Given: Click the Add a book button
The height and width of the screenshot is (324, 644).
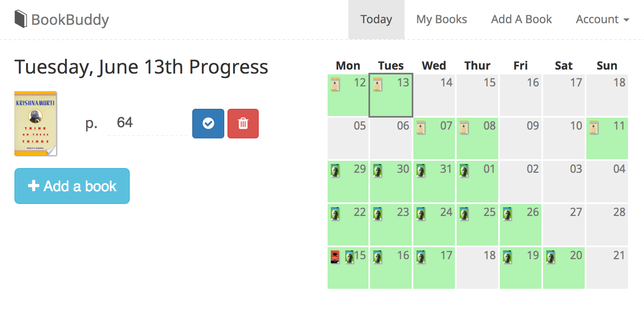Looking at the screenshot, I should click(72, 186).
